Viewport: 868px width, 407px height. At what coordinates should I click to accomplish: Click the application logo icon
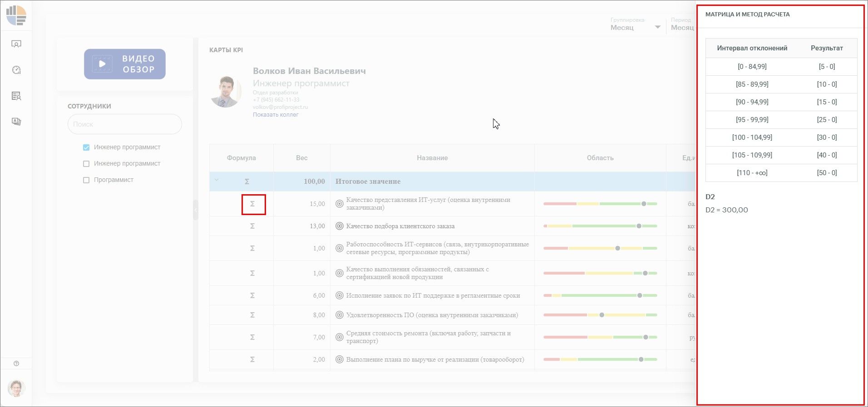[16, 15]
